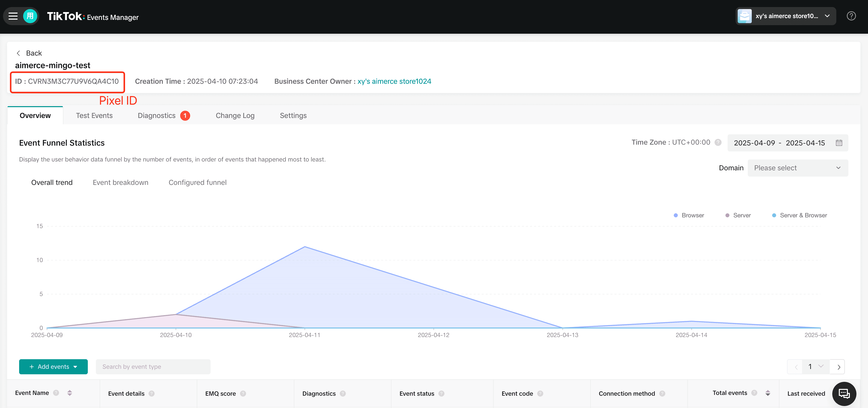The height and width of the screenshot is (408, 868).
Task: Select the Event breakdown view
Action: click(120, 182)
